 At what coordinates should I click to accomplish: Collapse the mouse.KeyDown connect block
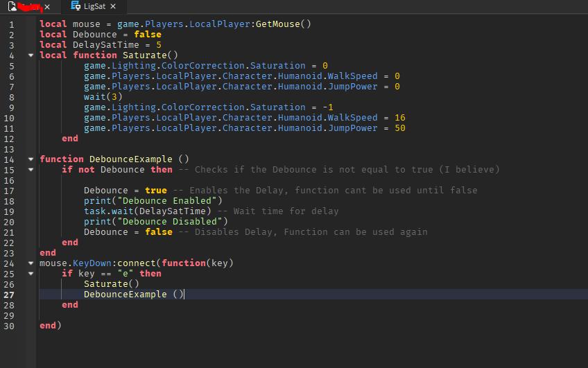31,263
